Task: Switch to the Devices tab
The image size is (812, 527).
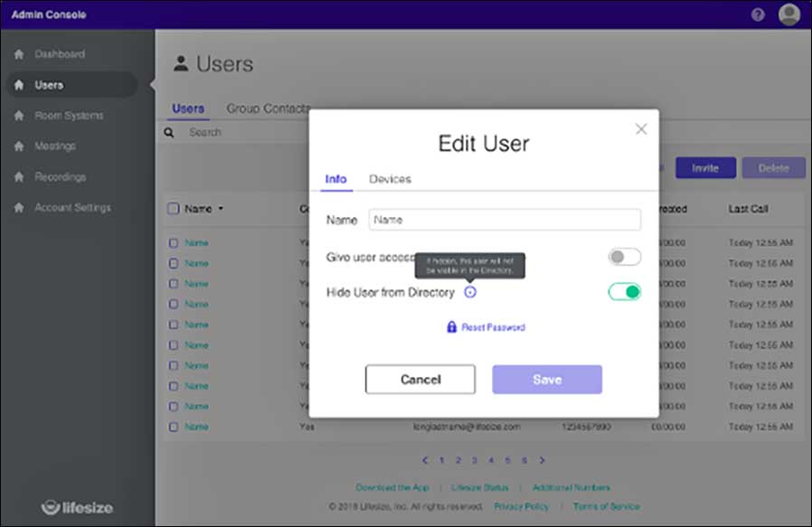Action: pyautogui.click(x=390, y=179)
